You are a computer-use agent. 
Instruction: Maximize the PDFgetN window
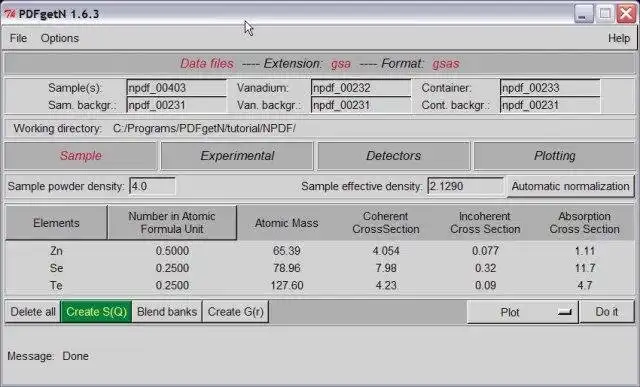coord(605,14)
